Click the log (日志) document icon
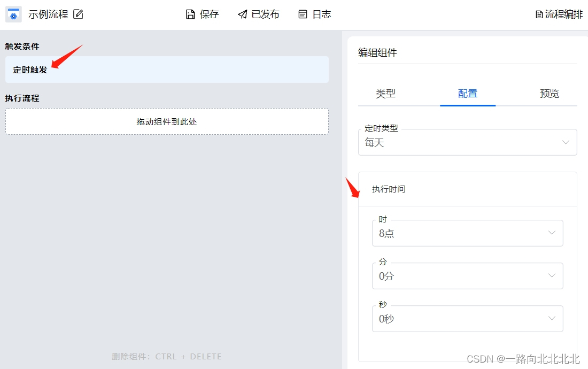 pyautogui.click(x=302, y=14)
